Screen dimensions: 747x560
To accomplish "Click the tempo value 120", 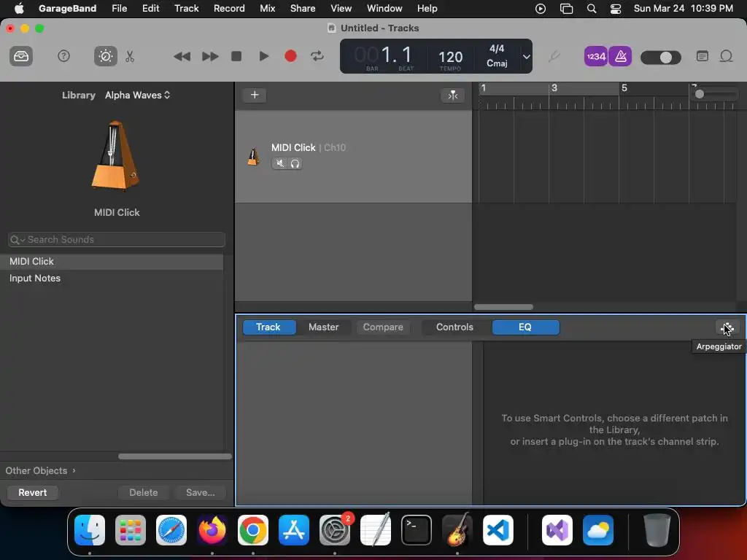I will (x=450, y=57).
